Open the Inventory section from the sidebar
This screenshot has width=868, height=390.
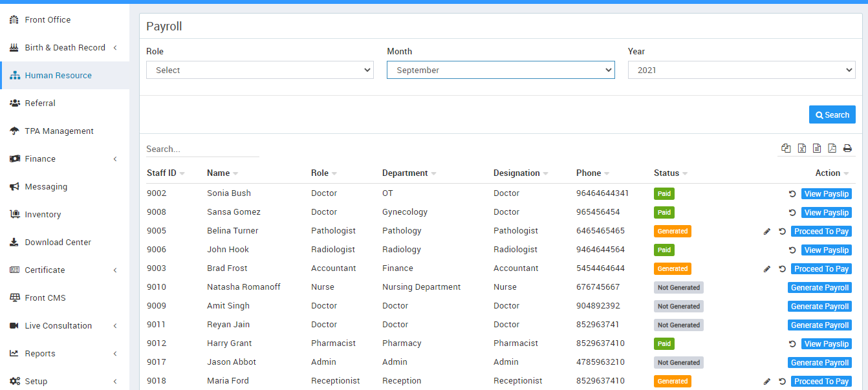[x=43, y=215]
